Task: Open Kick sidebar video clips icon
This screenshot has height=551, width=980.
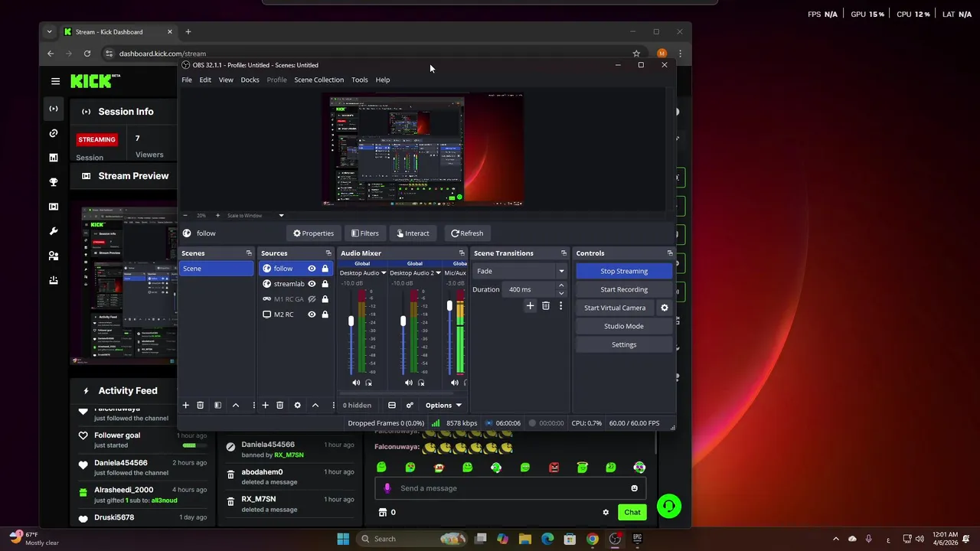Action: tap(54, 207)
